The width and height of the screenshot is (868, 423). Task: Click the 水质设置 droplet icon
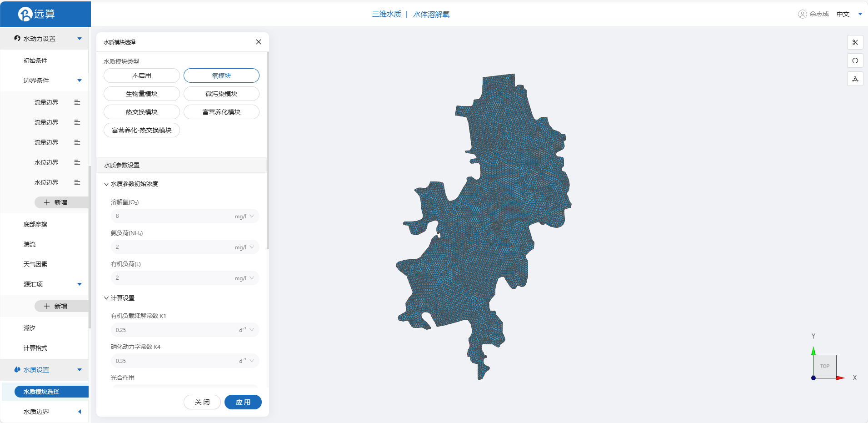coord(17,369)
